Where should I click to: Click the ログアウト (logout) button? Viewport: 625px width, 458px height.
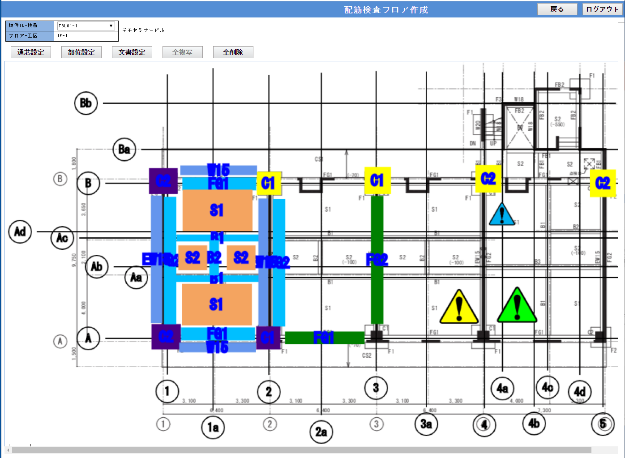click(601, 9)
